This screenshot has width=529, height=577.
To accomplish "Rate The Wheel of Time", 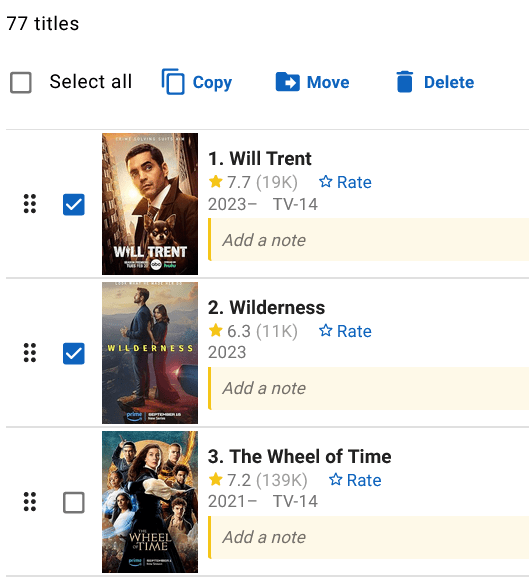I will (x=355, y=480).
